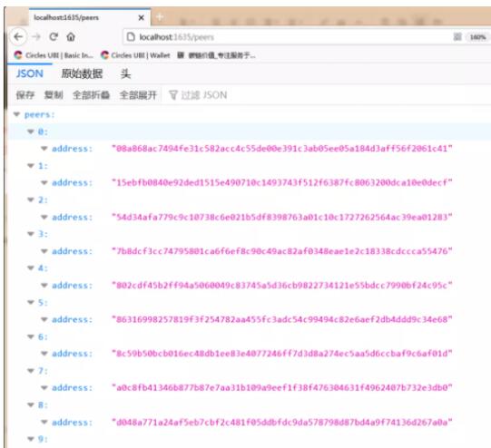The image size is (491, 448).
Task: Switch to the 头 headers tab
Action: pyautogui.click(x=125, y=73)
